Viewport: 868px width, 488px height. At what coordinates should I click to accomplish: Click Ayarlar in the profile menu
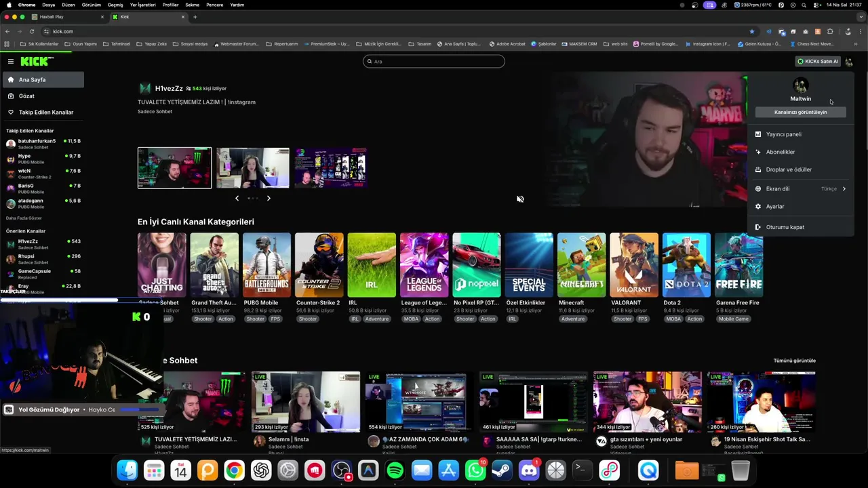775,206
